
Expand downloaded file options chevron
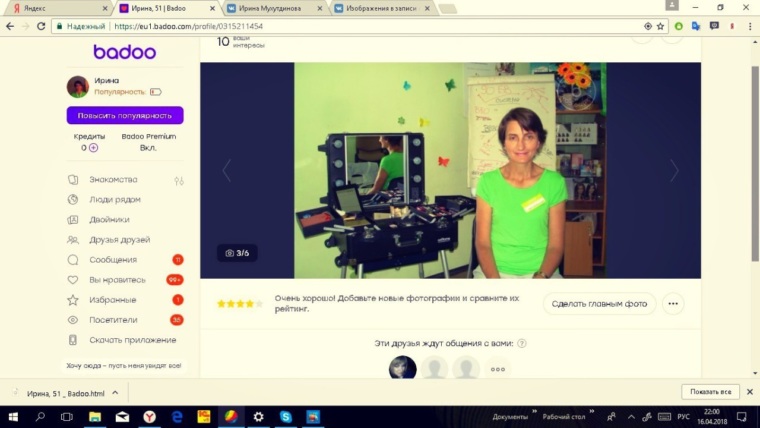click(x=116, y=393)
